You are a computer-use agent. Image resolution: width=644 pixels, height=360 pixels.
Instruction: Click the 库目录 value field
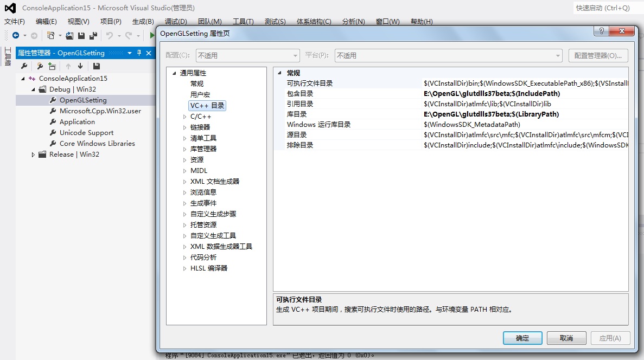pos(525,114)
